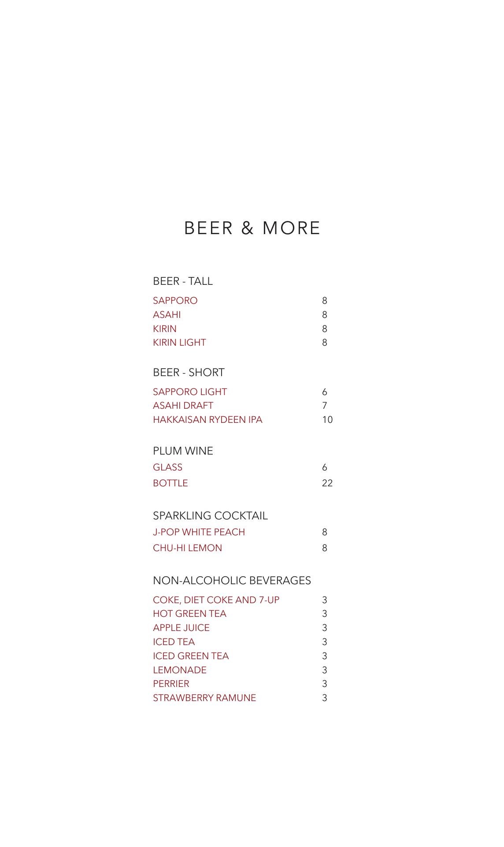The width and height of the screenshot is (504, 847).
Task: Select the BEER - TALL section heading
Action: (x=182, y=281)
